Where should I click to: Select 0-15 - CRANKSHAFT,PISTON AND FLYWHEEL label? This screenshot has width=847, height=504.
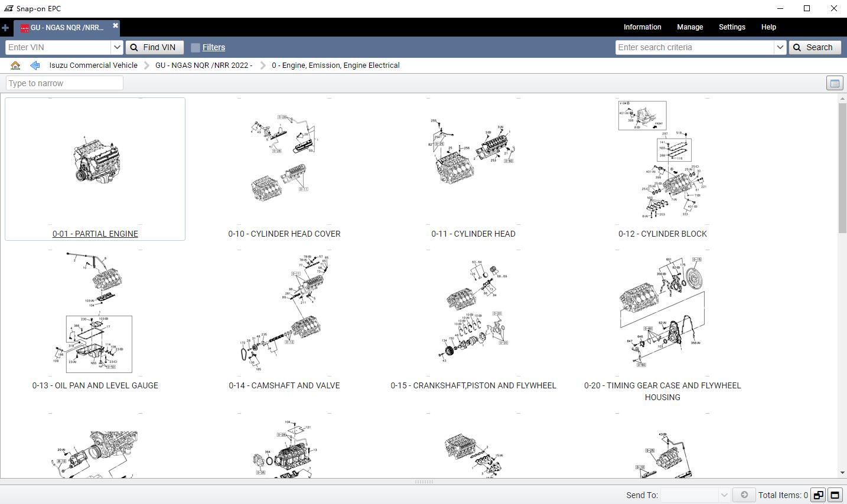(x=473, y=385)
